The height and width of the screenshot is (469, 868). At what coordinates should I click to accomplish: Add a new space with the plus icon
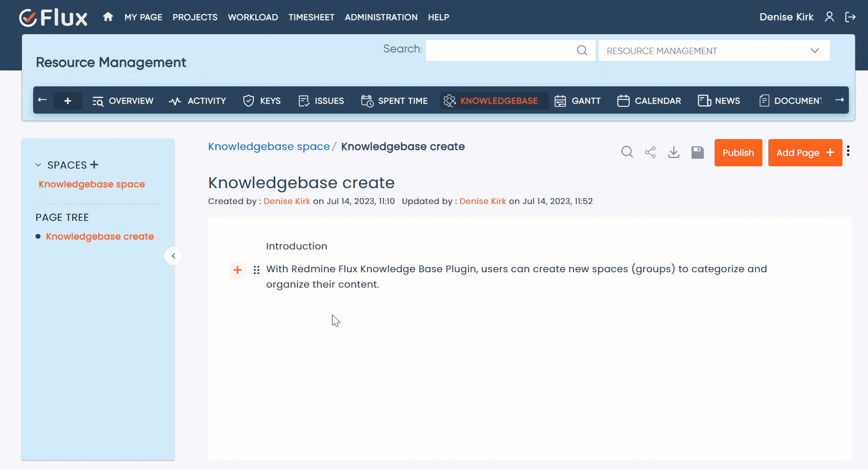tap(94, 165)
